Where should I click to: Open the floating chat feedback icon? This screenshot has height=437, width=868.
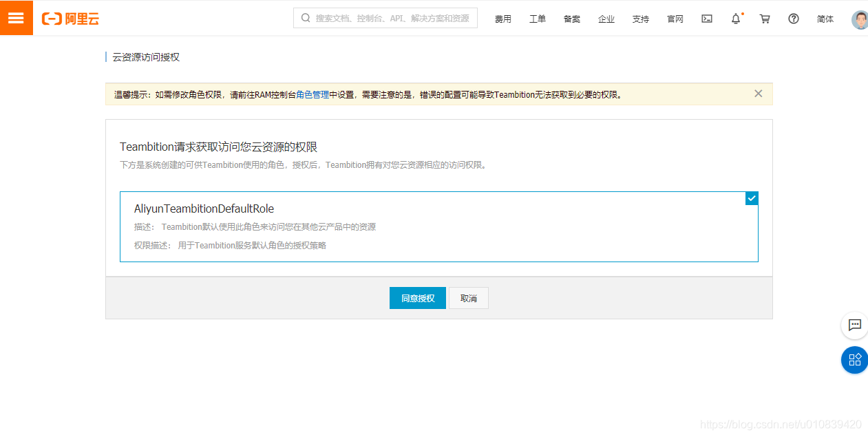click(855, 325)
